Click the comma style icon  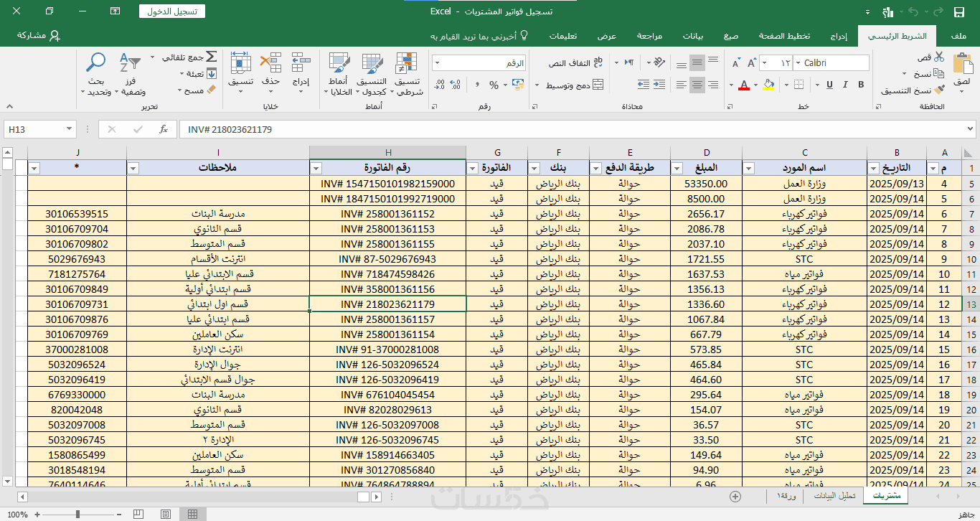point(477,85)
